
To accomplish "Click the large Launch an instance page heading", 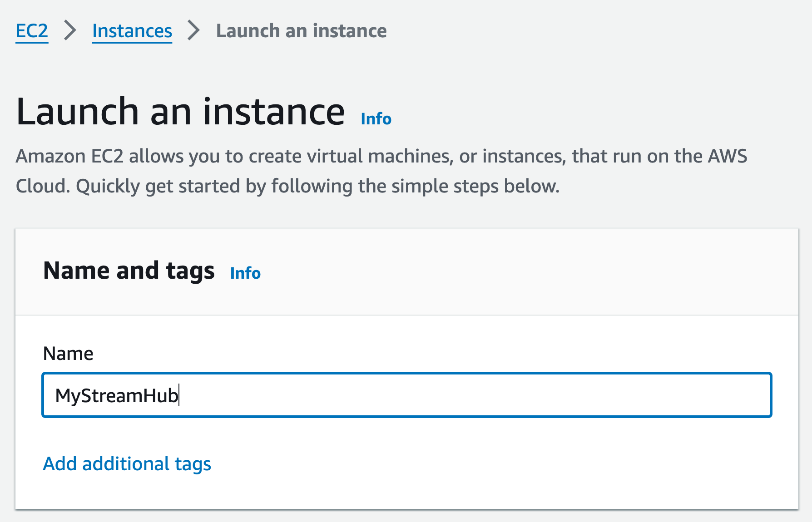I will [180, 112].
